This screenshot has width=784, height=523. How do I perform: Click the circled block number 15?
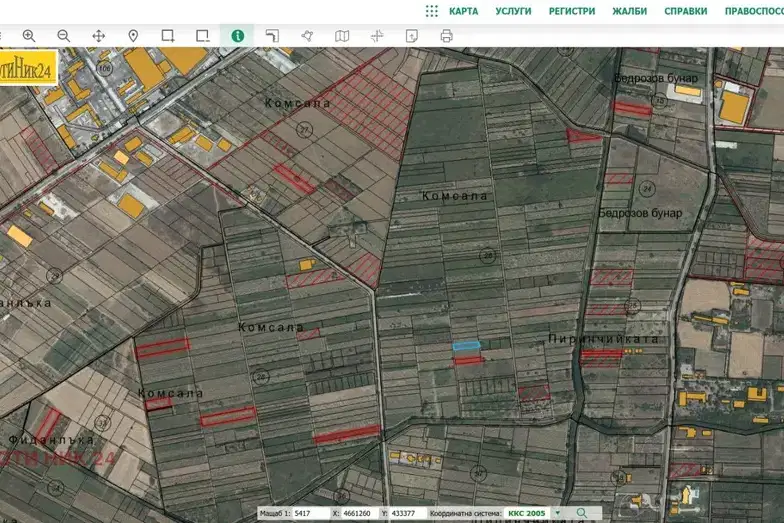(x=660, y=100)
